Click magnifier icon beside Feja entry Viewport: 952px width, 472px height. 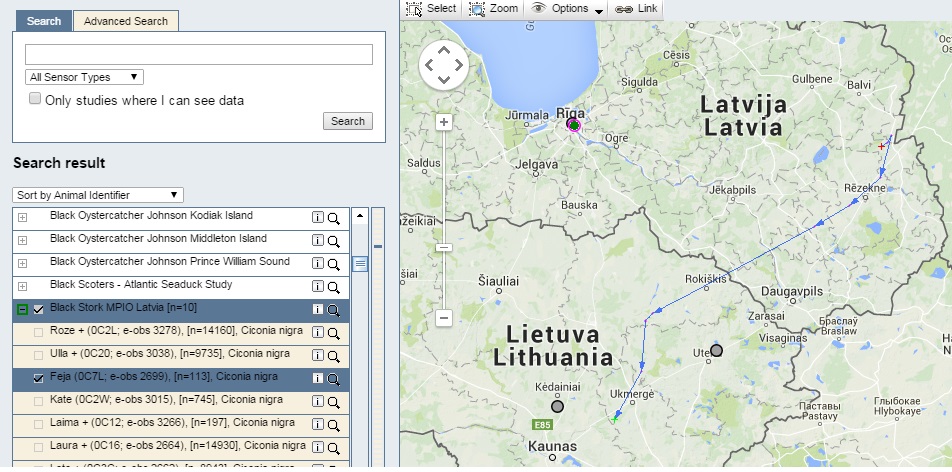pos(334,379)
